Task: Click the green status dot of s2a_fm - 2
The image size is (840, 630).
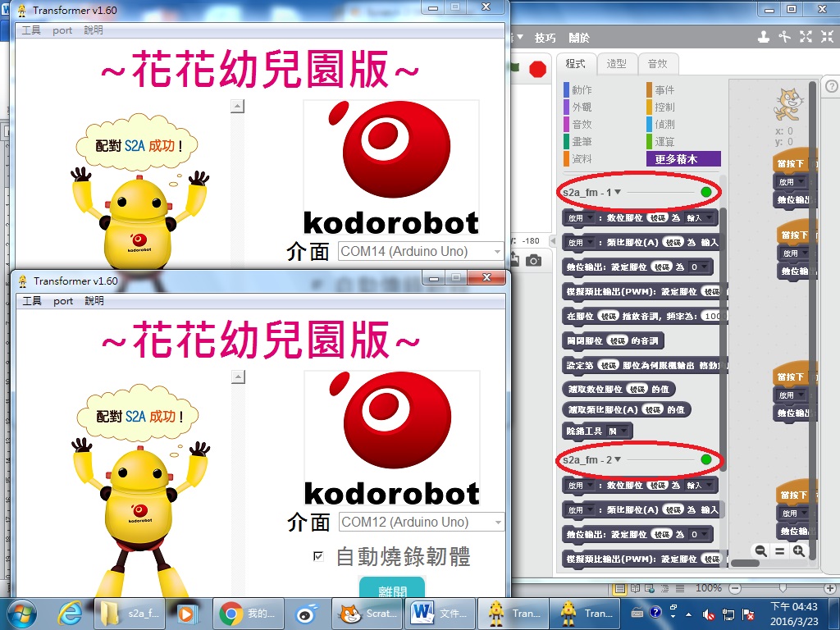Action: point(706,459)
